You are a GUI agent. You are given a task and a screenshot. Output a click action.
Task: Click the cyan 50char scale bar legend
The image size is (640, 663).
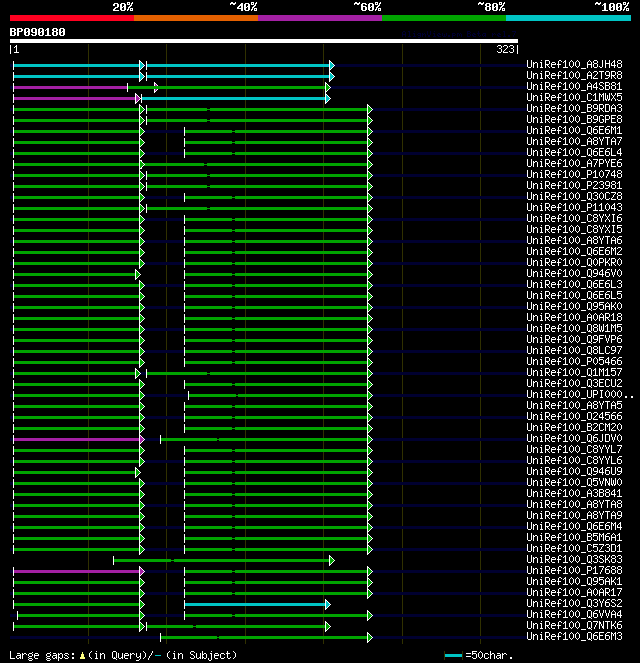(x=453, y=655)
